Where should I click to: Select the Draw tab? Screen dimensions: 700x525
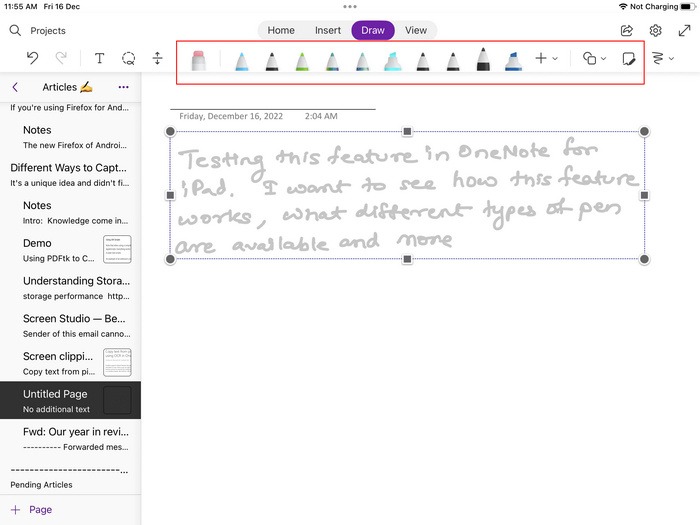pyautogui.click(x=373, y=30)
